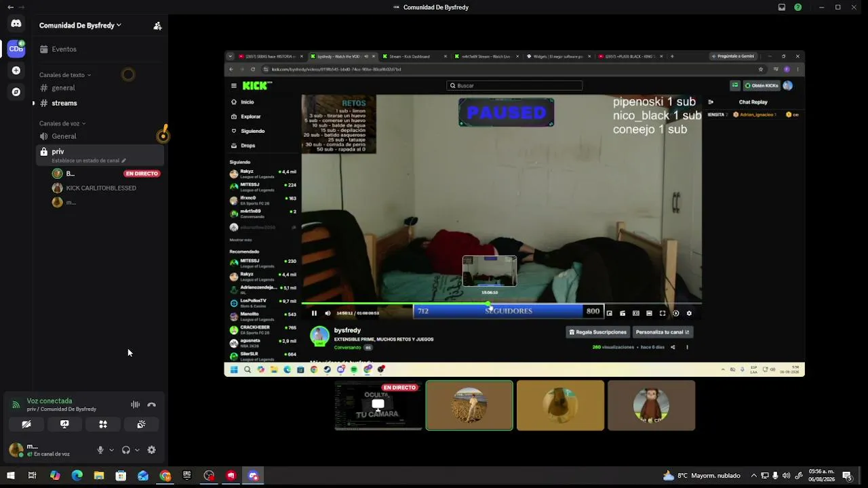Open the Discover servers compass icon
Viewport: 868px width, 488px height.
pos(16,91)
